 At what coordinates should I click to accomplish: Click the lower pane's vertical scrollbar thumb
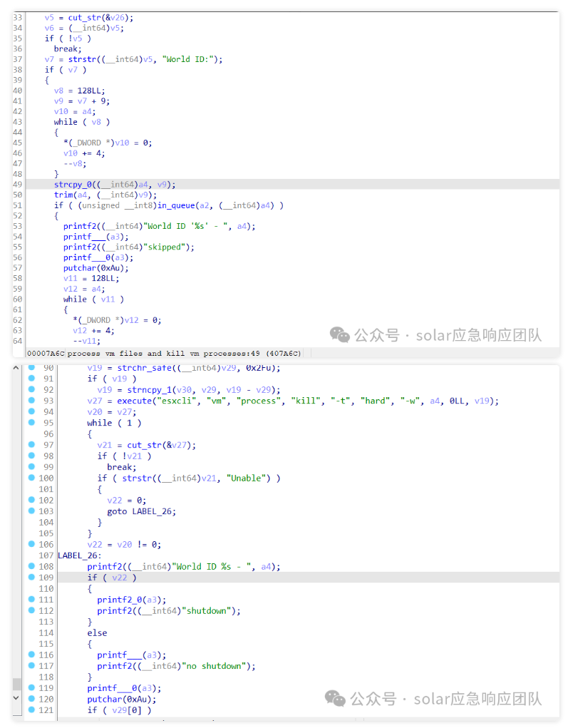tap(17, 685)
